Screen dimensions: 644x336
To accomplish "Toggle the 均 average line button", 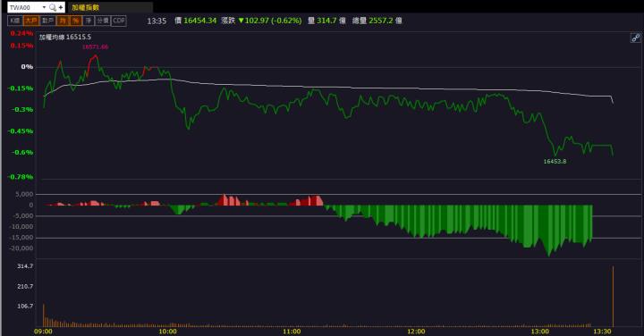I will [63, 21].
